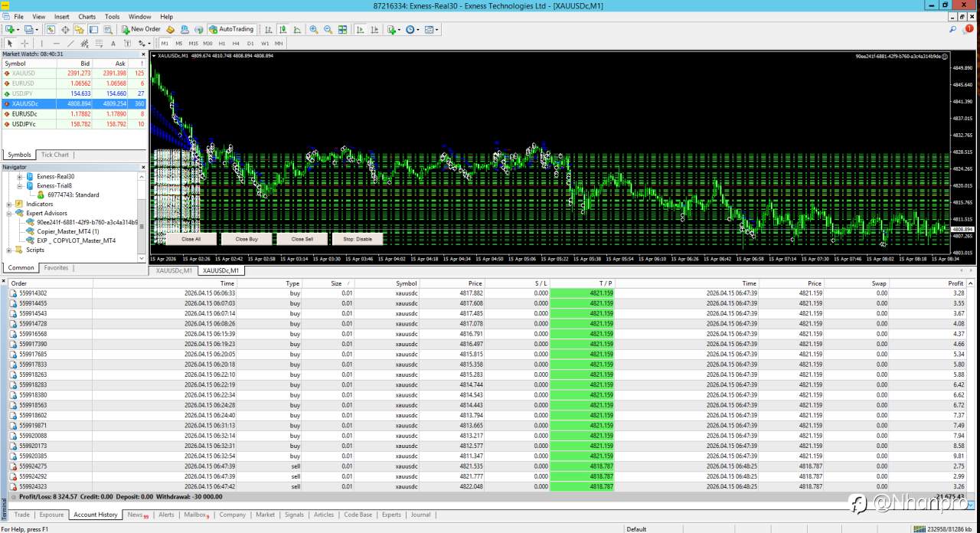The width and height of the screenshot is (980, 533).
Task: Toggle the Terminal window icon
Action: click(93, 29)
